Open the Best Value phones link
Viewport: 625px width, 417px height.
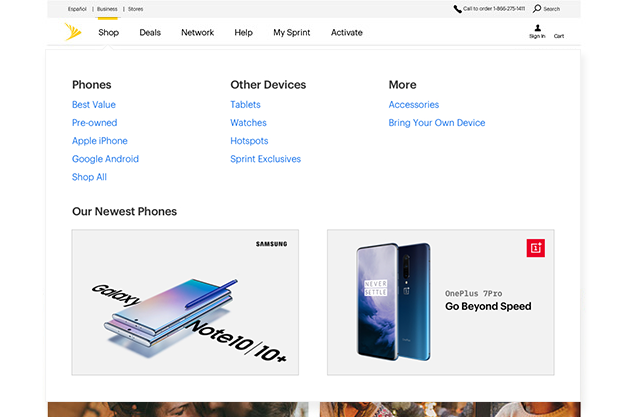(x=94, y=104)
